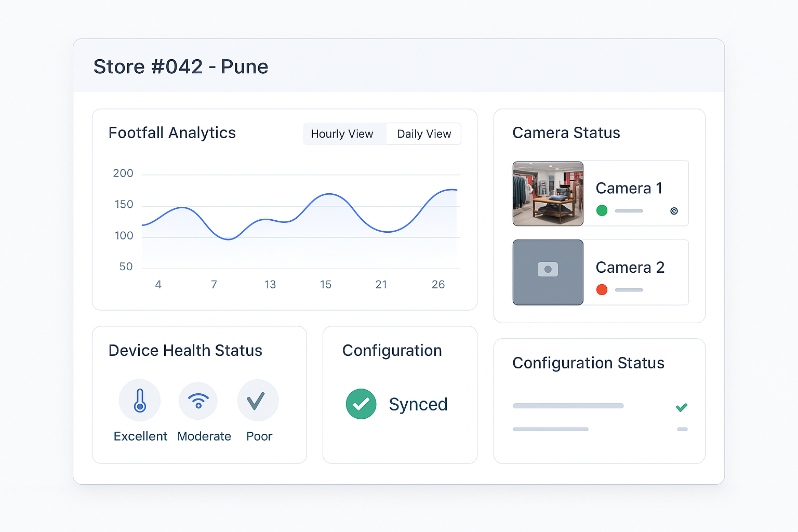Click the first bar in Configuration Status
The image size is (798, 532).
(x=568, y=406)
